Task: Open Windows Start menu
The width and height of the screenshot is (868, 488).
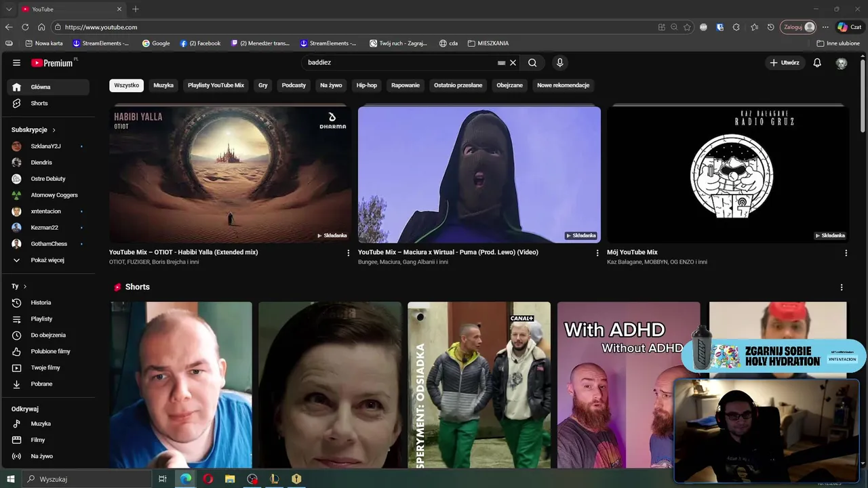Action: tap(10, 479)
